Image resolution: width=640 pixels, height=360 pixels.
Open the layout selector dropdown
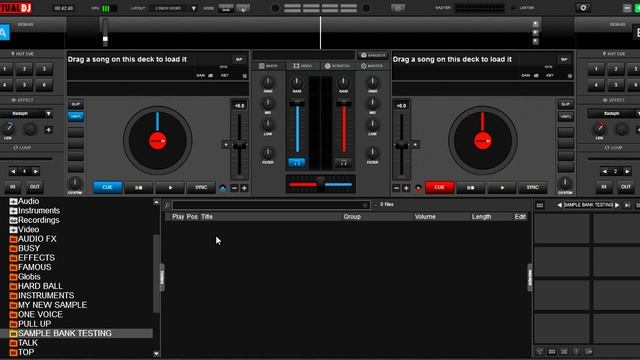click(193, 8)
